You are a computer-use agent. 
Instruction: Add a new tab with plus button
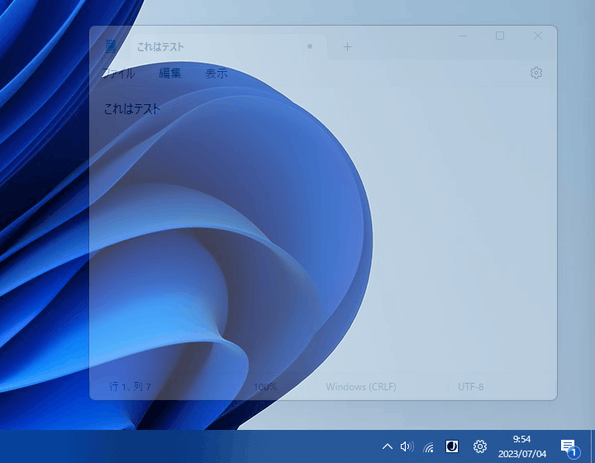[x=347, y=47]
